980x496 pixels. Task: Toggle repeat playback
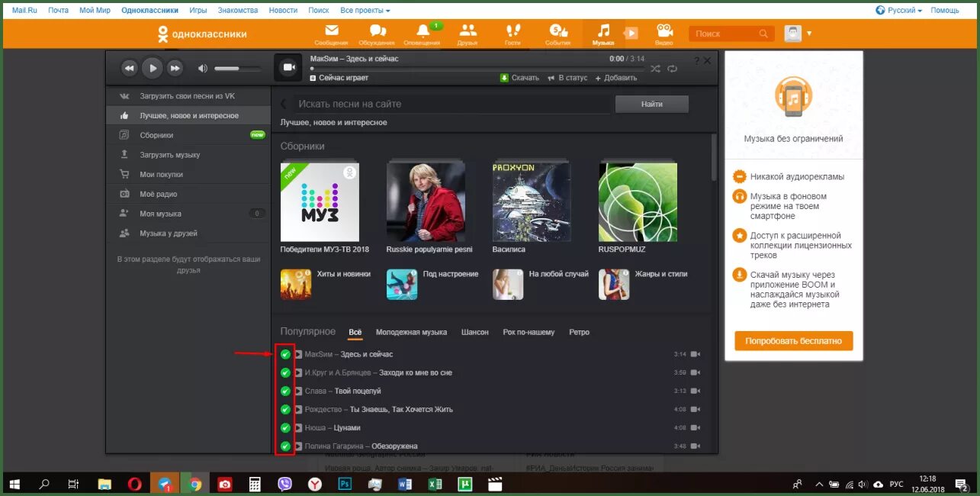click(x=672, y=69)
